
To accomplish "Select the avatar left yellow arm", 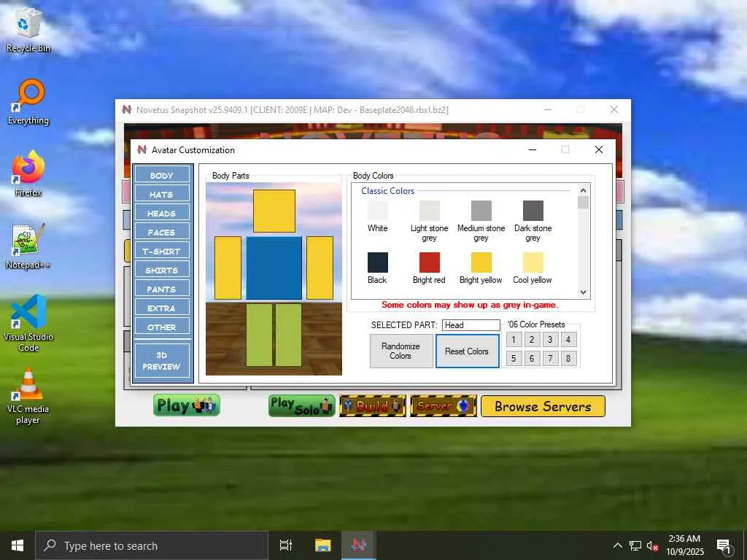I will (228, 268).
